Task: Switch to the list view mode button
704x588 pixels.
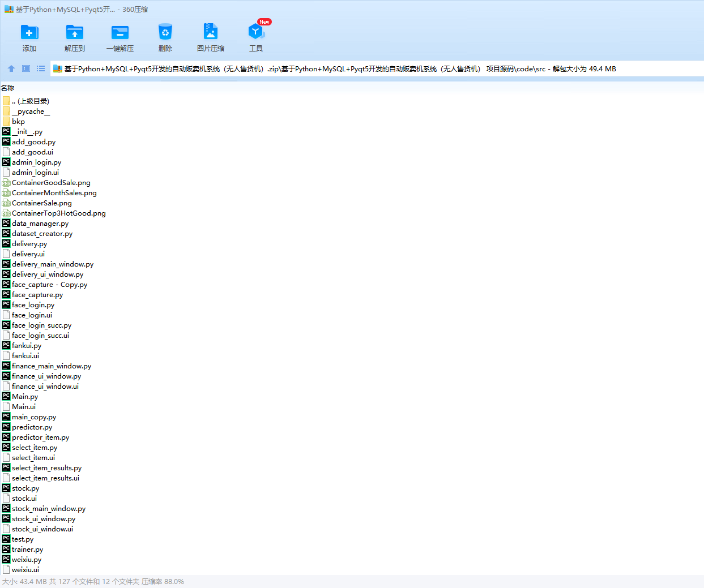Action: pos(41,68)
